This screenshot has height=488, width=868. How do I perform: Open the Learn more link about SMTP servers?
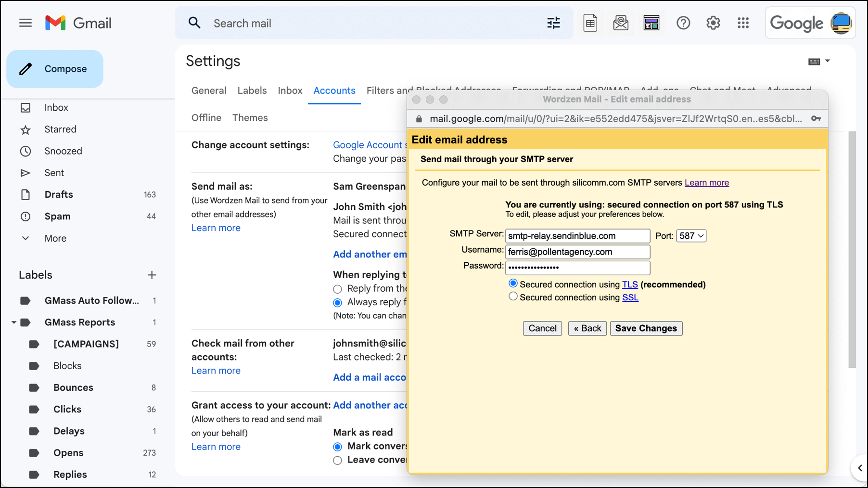pos(707,183)
